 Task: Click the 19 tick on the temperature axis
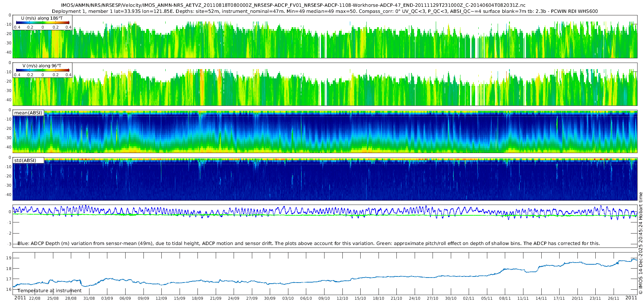point(9,258)
